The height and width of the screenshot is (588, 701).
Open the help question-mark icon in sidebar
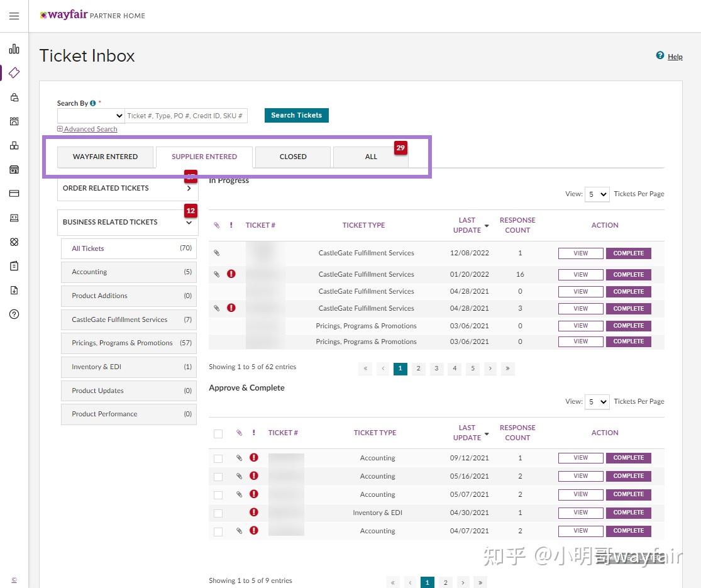click(14, 314)
